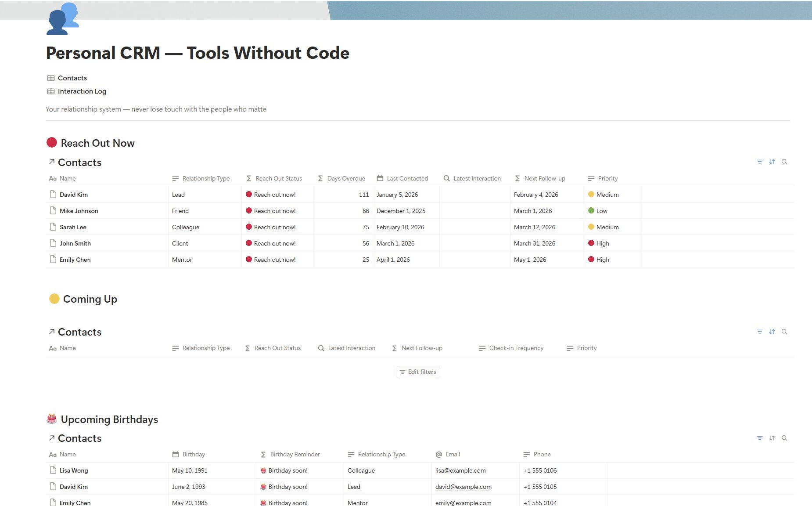Click the david@example.com email link
The height and width of the screenshot is (506, 812).
(x=463, y=487)
